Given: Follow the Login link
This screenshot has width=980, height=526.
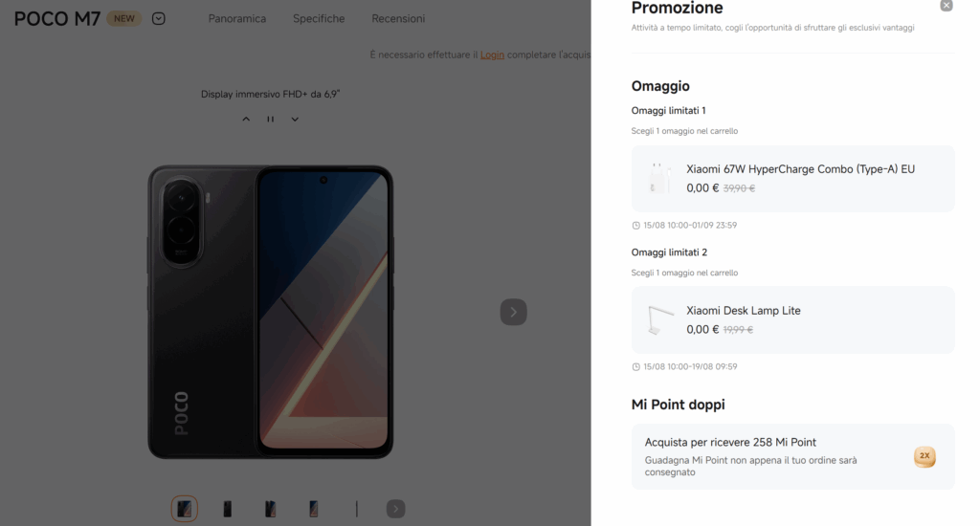Looking at the screenshot, I should click(492, 55).
